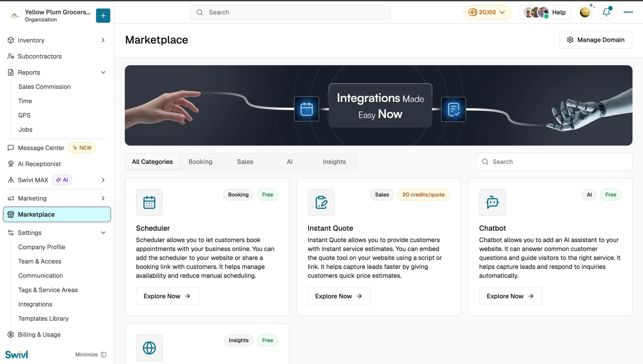The width and height of the screenshot is (643, 364).
Task: Click the Manage Domain button
Action: tap(595, 40)
